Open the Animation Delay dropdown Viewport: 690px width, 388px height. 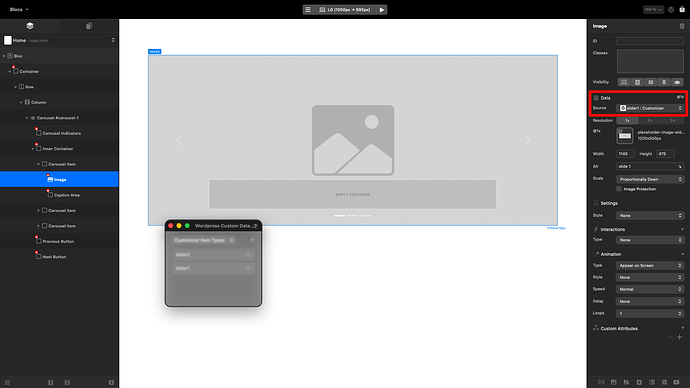coord(650,301)
